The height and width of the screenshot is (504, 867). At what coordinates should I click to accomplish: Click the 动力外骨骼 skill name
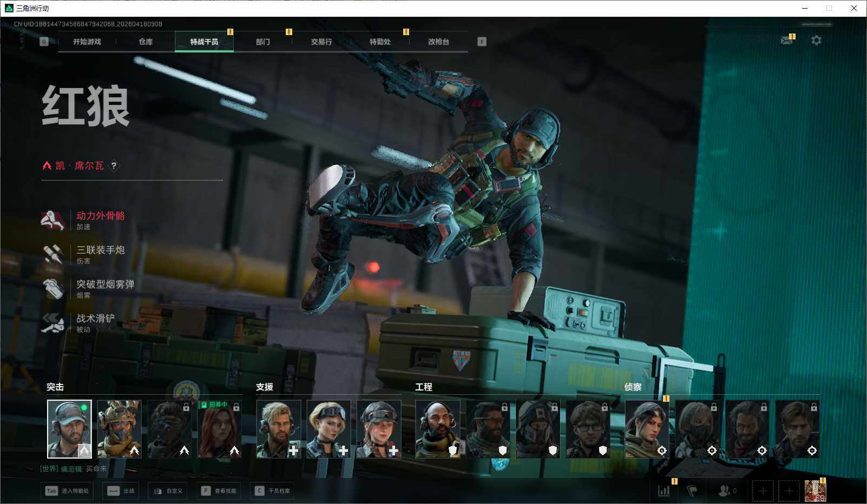(101, 216)
